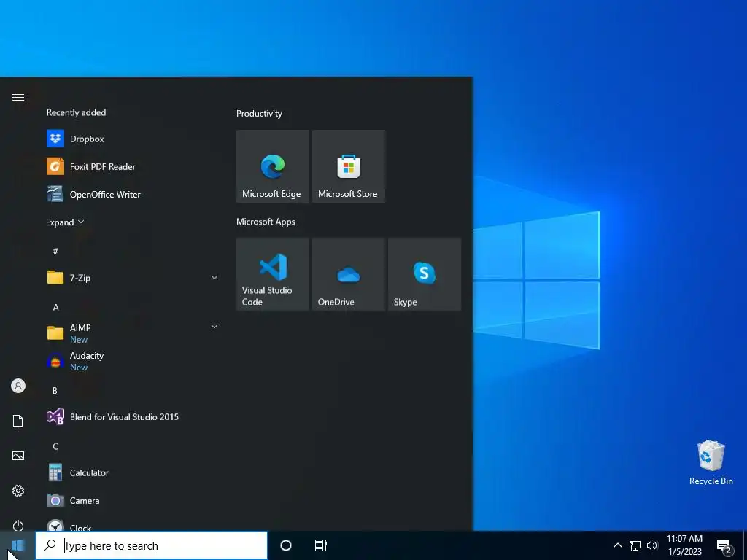747x560 pixels.
Task: Open the Camera app
Action: click(x=131, y=500)
